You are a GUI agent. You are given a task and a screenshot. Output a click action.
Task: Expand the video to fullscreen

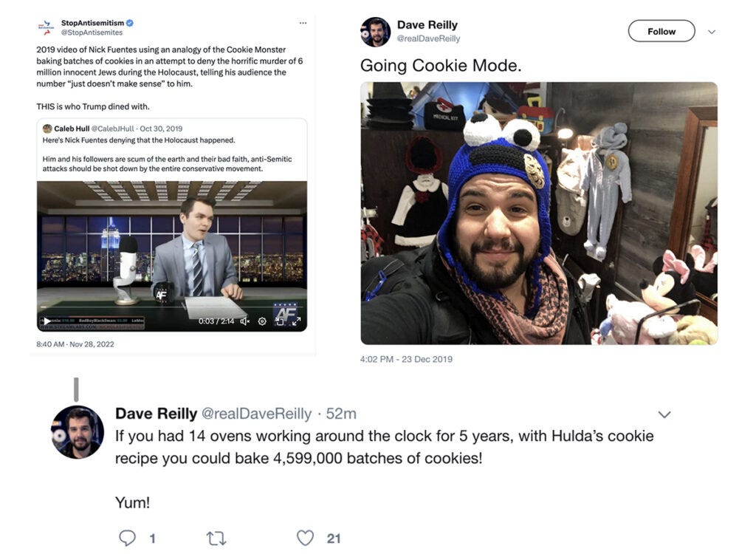[x=297, y=321]
